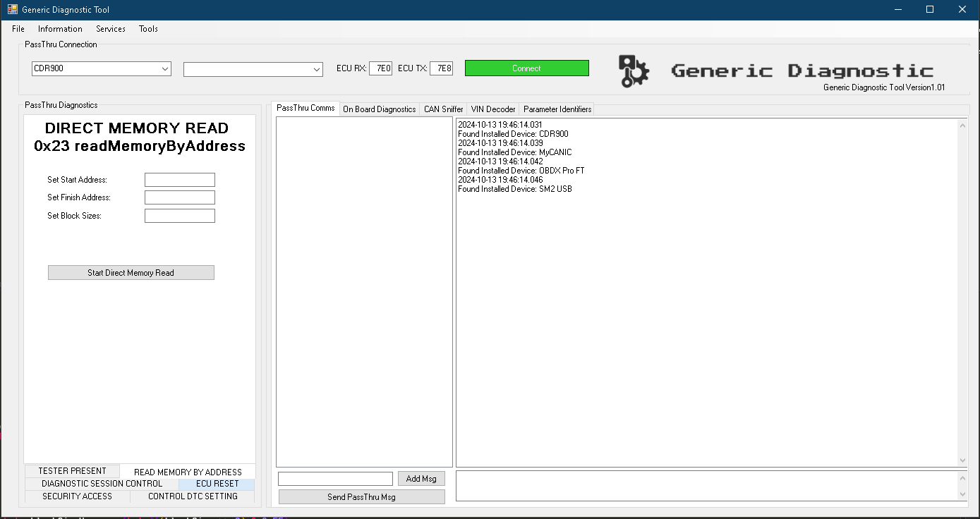Switch to the SECURITY ACCESS tab
This screenshot has height=519, width=980.
[77, 496]
